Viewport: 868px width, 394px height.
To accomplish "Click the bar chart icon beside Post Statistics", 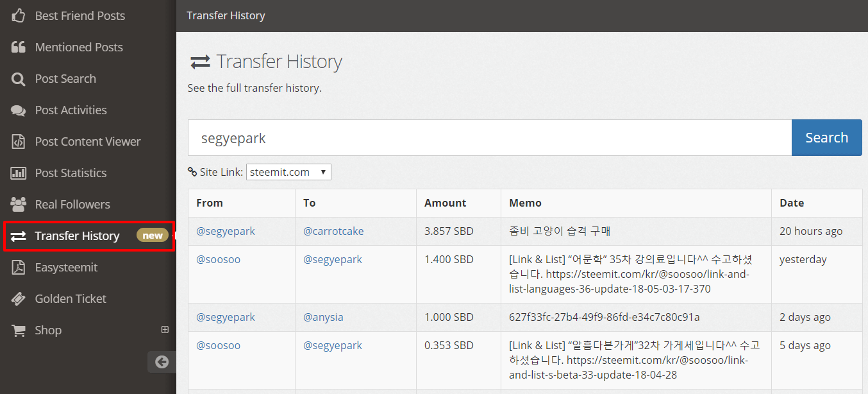I will (x=19, y=173).
